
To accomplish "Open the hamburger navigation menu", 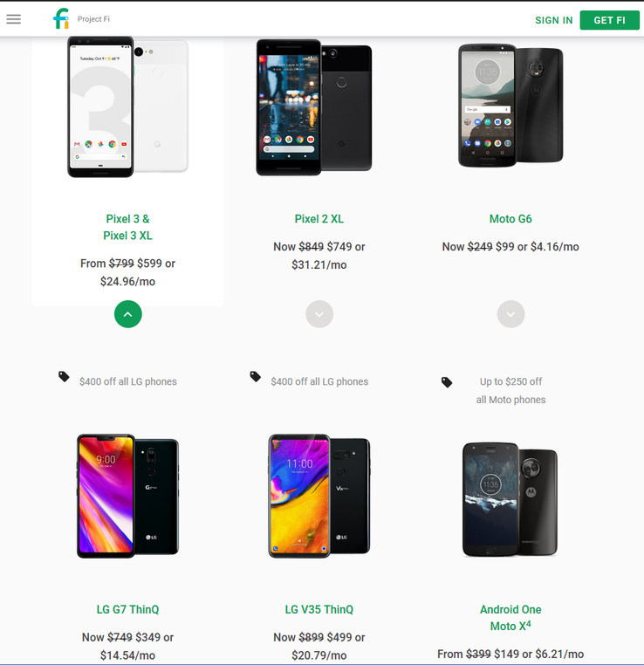I will click(x=14, y=19).
